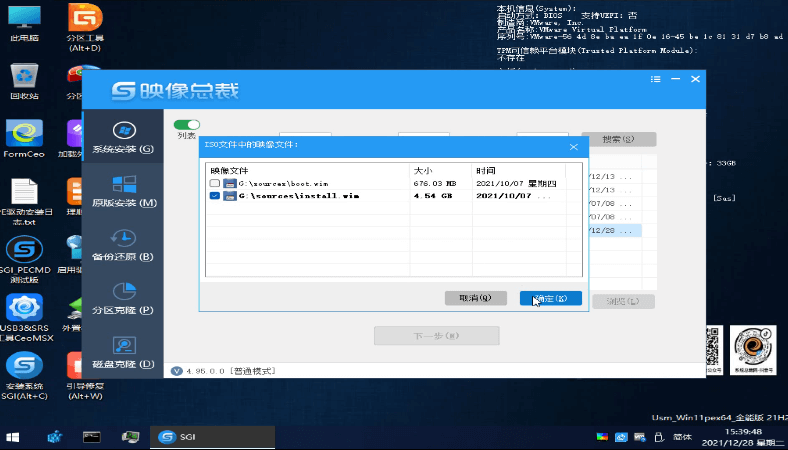Click 取消 button in ISO dialog

coord(475,298)
